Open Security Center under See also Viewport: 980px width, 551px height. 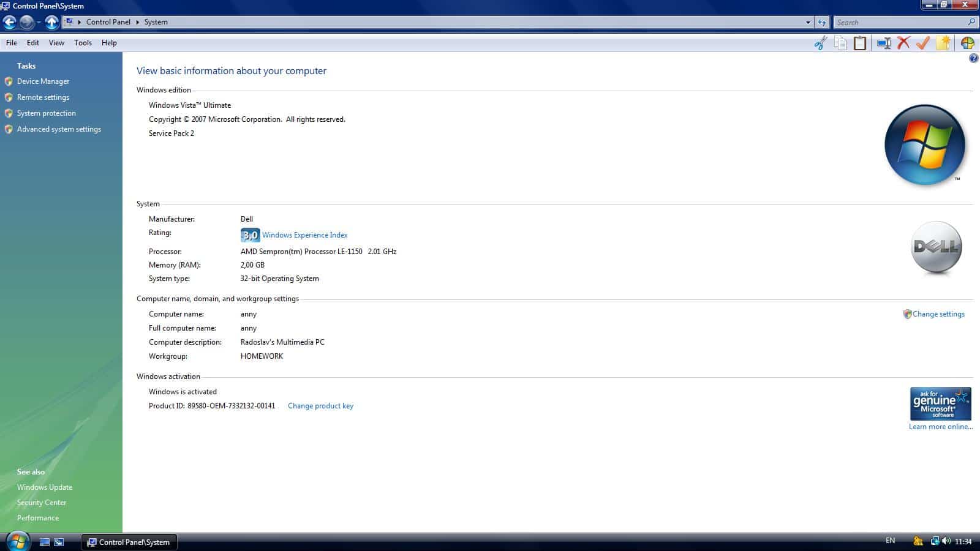pos(42,503)
